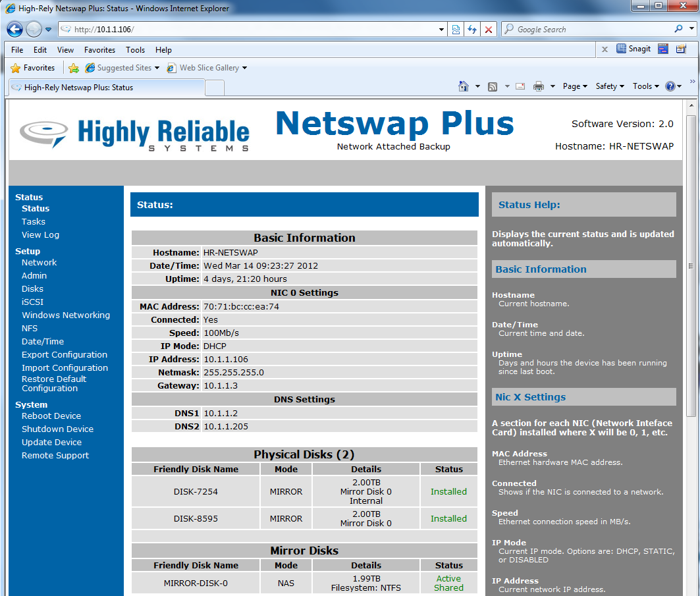Select the High-Rely Netswap Plus: Status tab
The height and width of the screenshot is (596, 700).
(107, 88)
